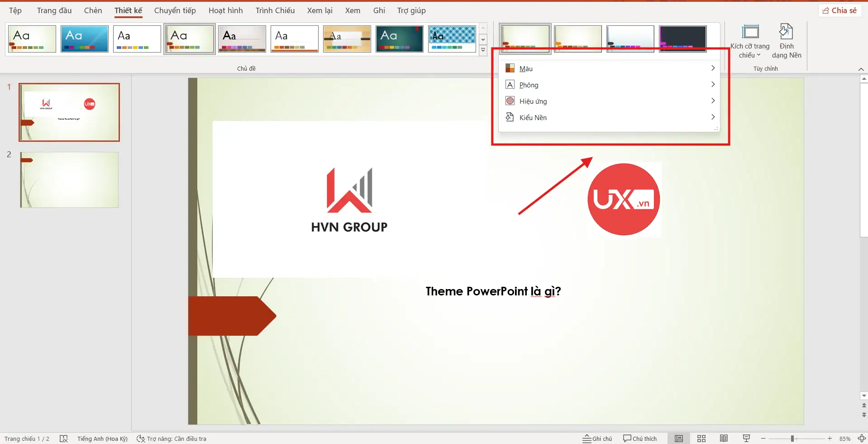Open the Trợ giúp tab

pos(411,10)
